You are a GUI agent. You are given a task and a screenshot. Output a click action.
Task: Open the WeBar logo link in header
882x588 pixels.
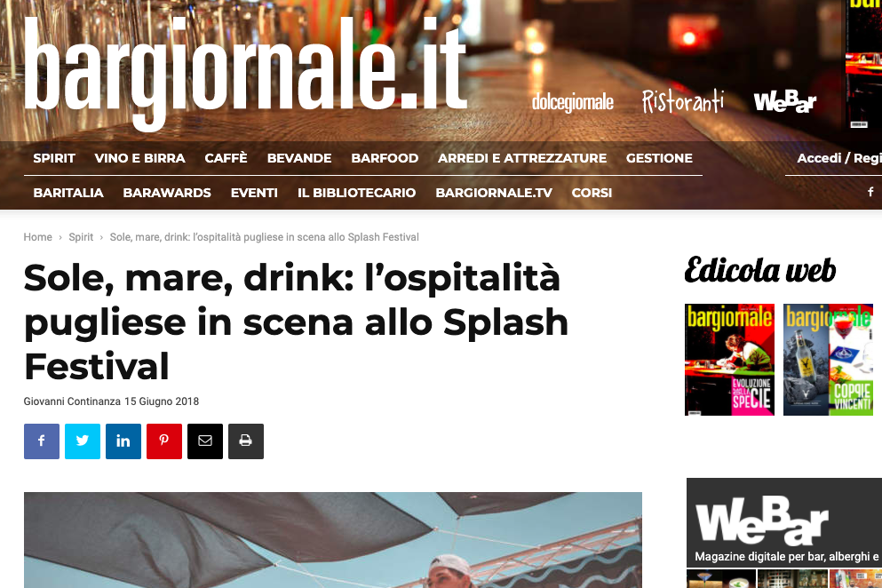(x=784, y=102)
